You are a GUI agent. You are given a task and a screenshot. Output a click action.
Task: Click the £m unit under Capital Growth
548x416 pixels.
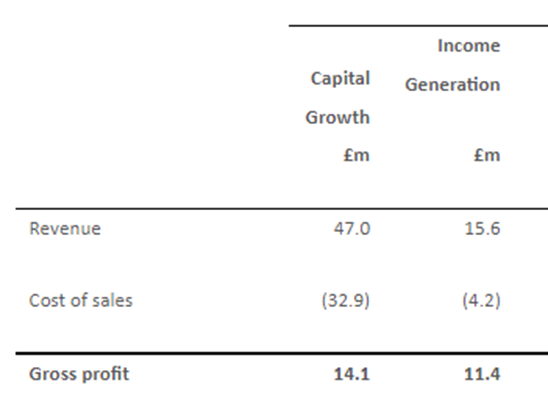point(356,155)
